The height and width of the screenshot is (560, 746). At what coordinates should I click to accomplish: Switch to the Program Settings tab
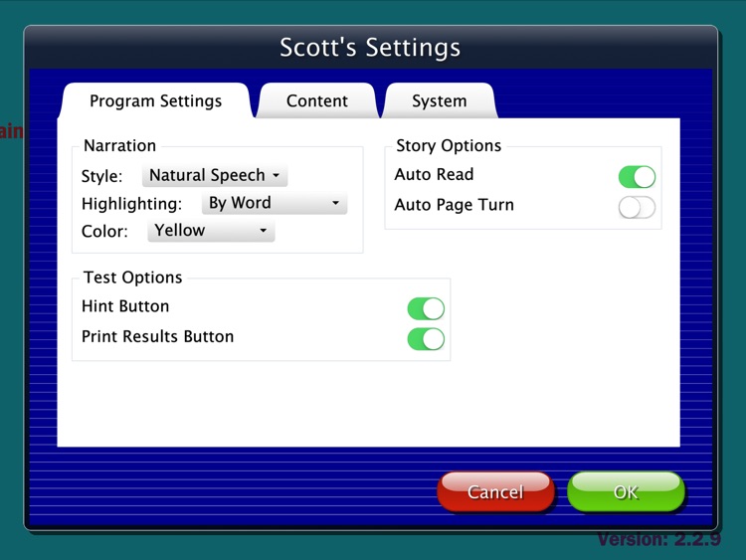[155, 100]
